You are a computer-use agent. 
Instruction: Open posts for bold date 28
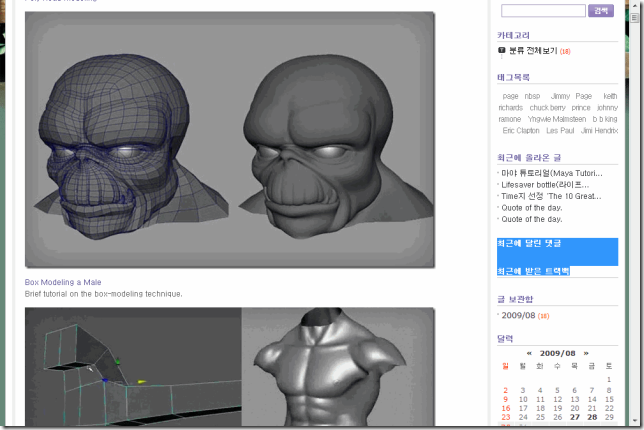[592, 417]
